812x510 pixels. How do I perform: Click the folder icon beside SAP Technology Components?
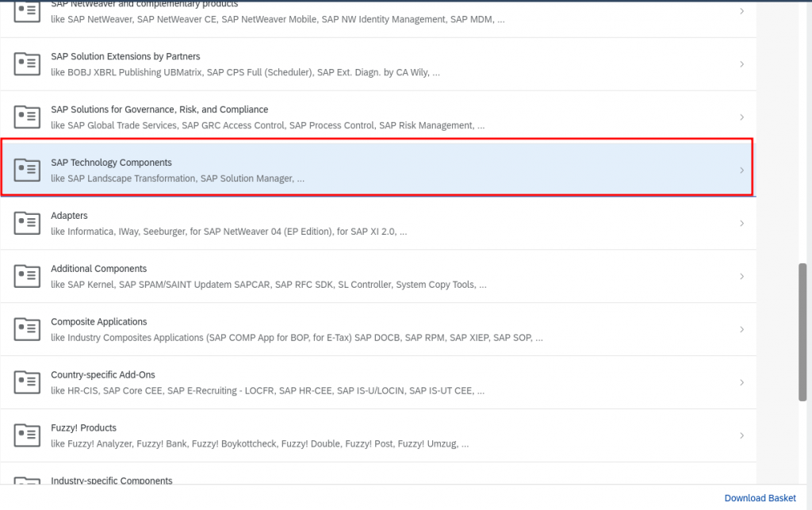[x=27, y=170]
